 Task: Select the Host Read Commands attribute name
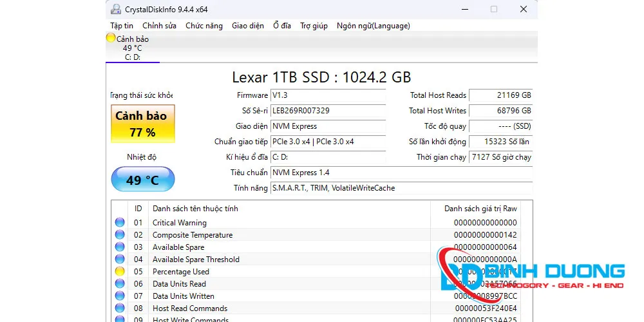pos(190,308)
